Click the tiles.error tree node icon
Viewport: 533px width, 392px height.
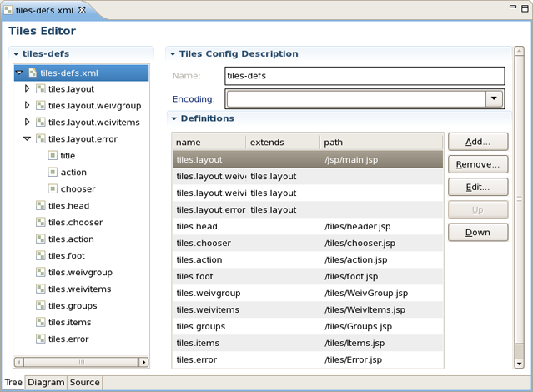tap(40, 339)
